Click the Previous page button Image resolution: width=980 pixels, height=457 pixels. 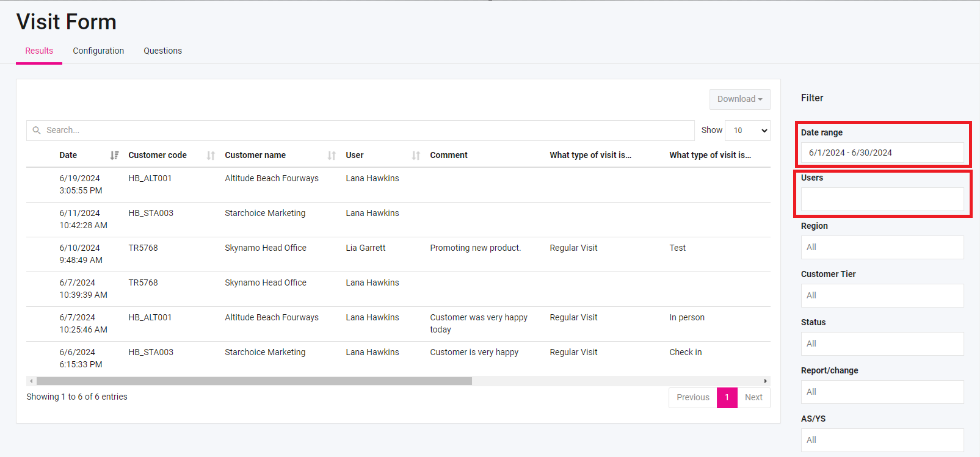[692, 398]
